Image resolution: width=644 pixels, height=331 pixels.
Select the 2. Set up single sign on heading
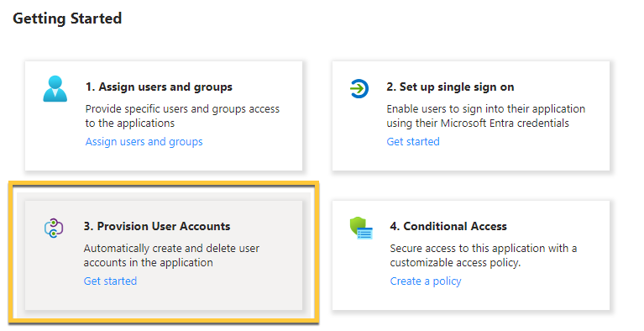coord(450,87)
